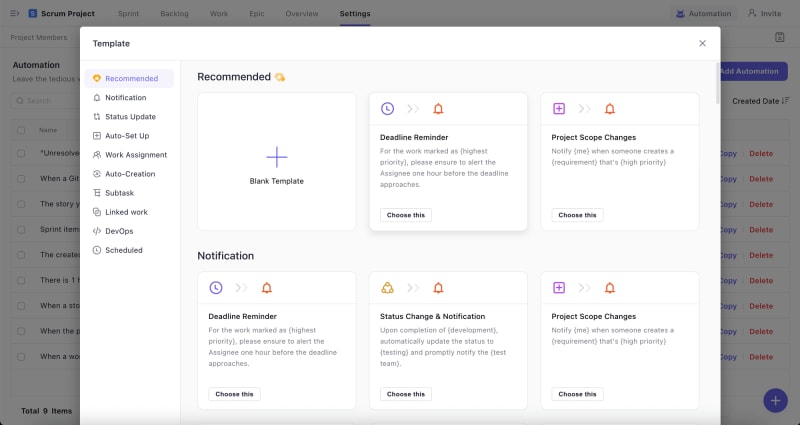Click bell icon on Notification Deadline Reminder card
Viewport: 800px width, 425px height.
[267, 288]
